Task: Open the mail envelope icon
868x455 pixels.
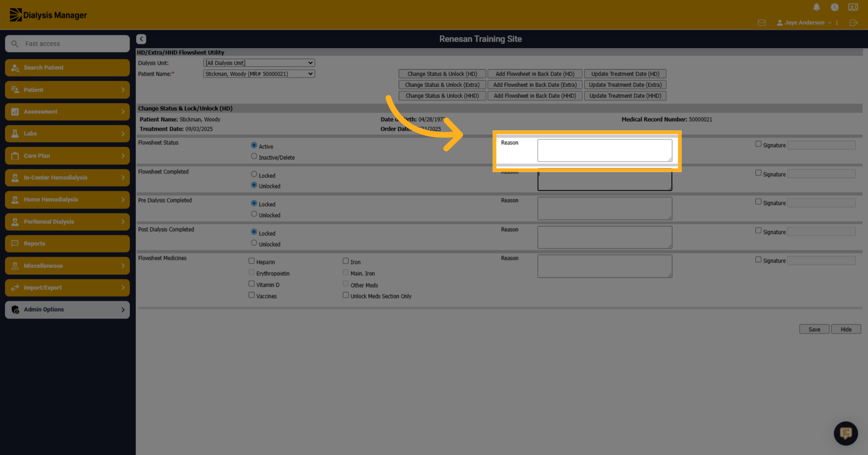Action: 761,23
